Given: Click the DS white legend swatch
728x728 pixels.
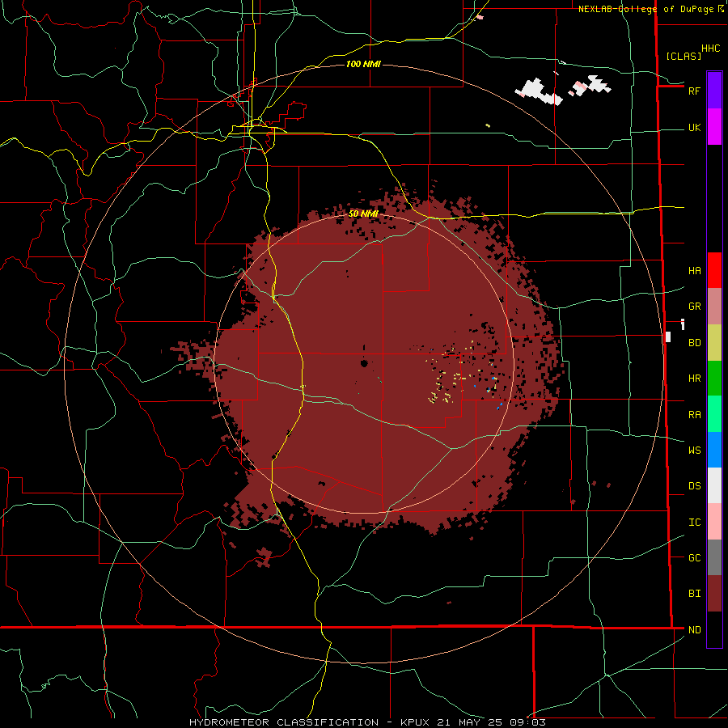Looking at the screenshot, I should 714,485.
